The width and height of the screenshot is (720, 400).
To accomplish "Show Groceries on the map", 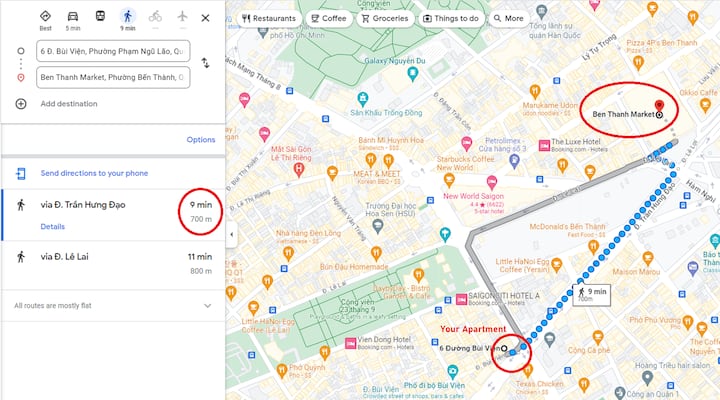I will click(385, 18).
